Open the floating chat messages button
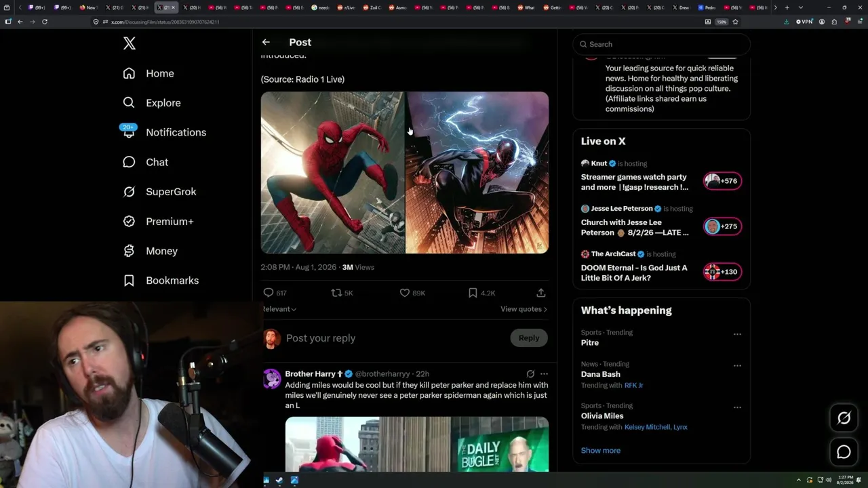The image size is (868, 488). coord(844,452)
